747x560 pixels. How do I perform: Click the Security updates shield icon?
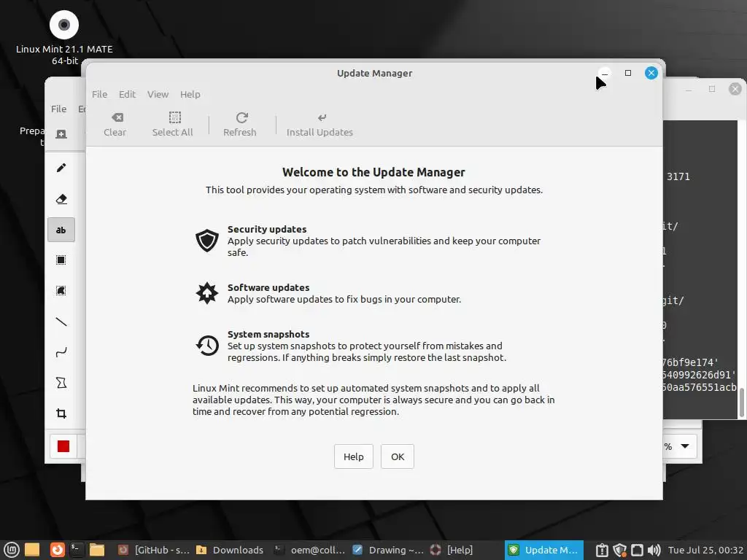point(206,241)
